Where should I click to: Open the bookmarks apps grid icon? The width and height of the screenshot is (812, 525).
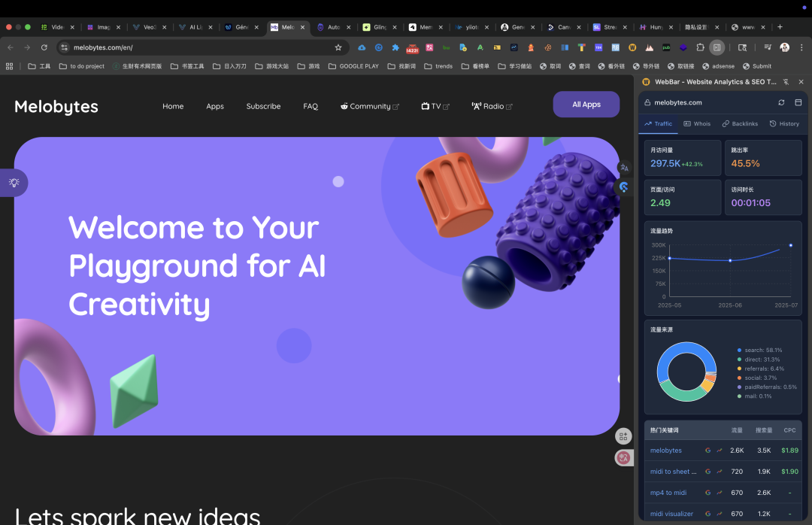point(9,66)
